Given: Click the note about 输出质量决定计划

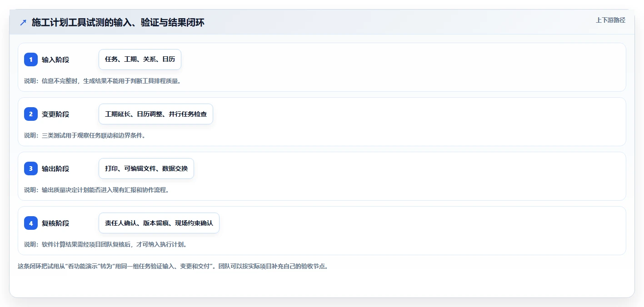Looking at the screenshot, I should coord(97,190).
